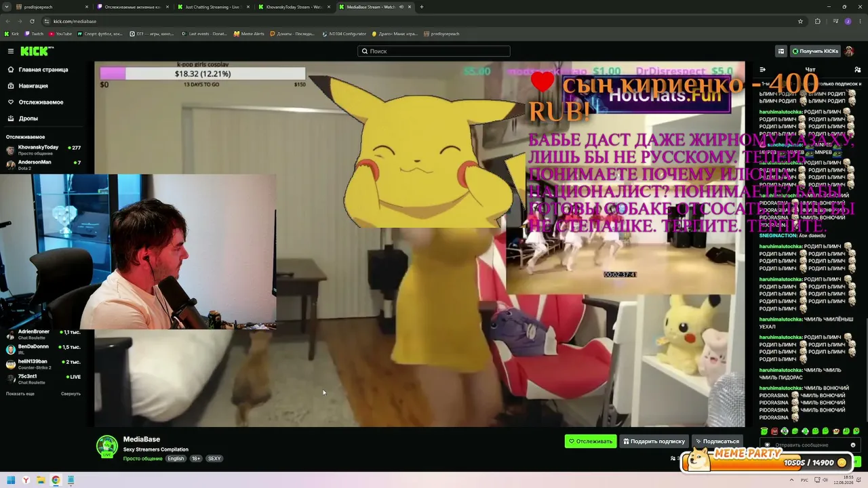Open a new browser tab
Image resolution: width=868 pixels, height=488 pixels.
click(422, 7)
